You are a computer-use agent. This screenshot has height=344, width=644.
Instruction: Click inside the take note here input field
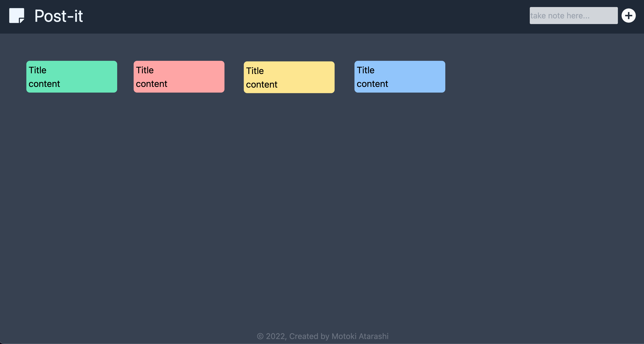click(574, 15)
